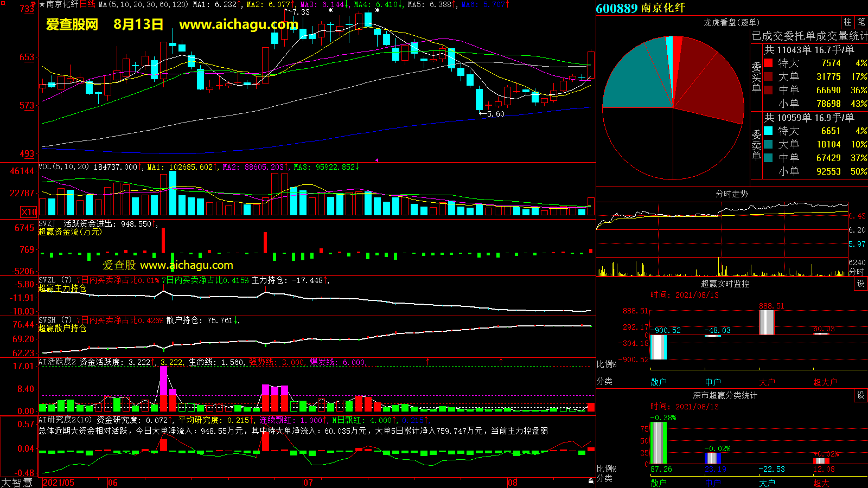Click the 大户 bar in 超赢实时监控
The height and width of the screenshot is (488, 868).
click(x=767, y=322)
